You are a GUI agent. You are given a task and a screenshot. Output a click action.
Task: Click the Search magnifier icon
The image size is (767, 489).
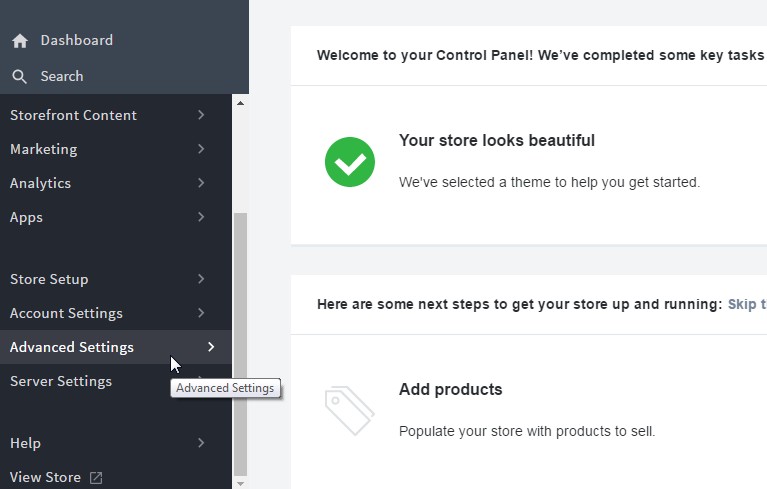19,76
